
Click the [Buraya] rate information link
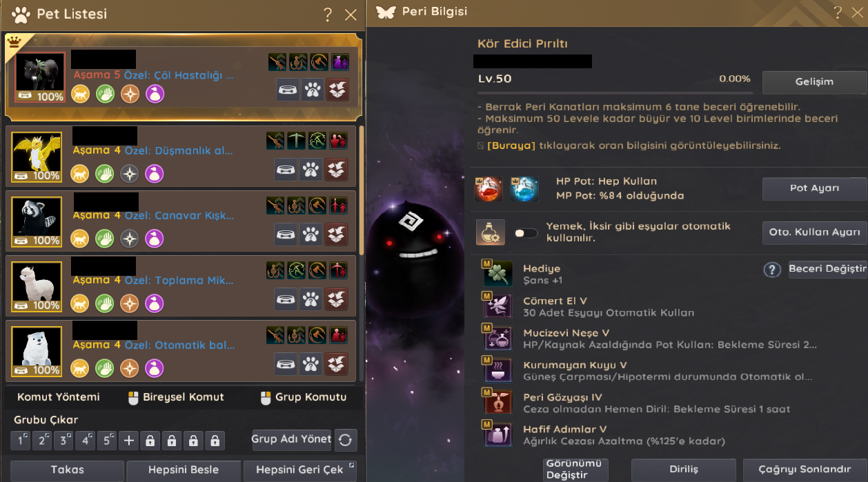click(x=511, y=146)
